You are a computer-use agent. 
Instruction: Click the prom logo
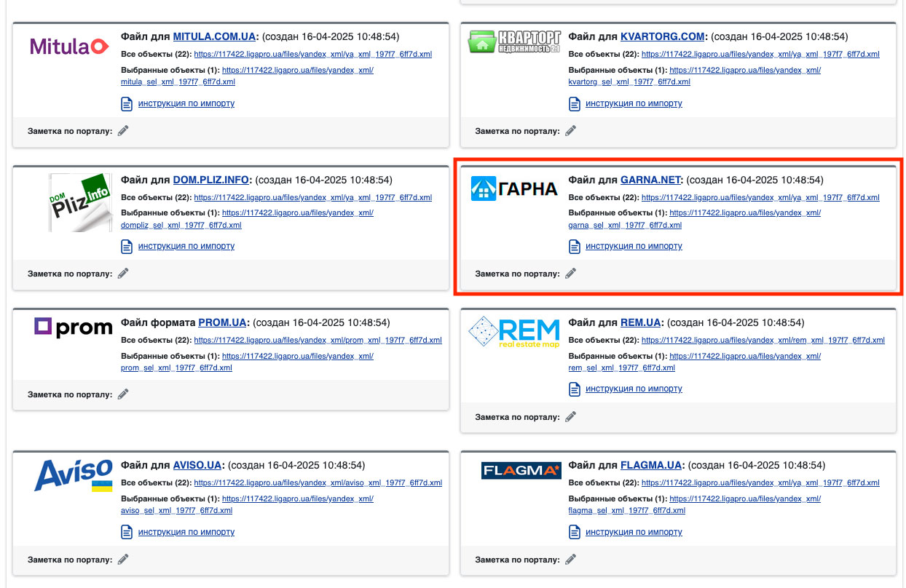click(x=73, y=327)
